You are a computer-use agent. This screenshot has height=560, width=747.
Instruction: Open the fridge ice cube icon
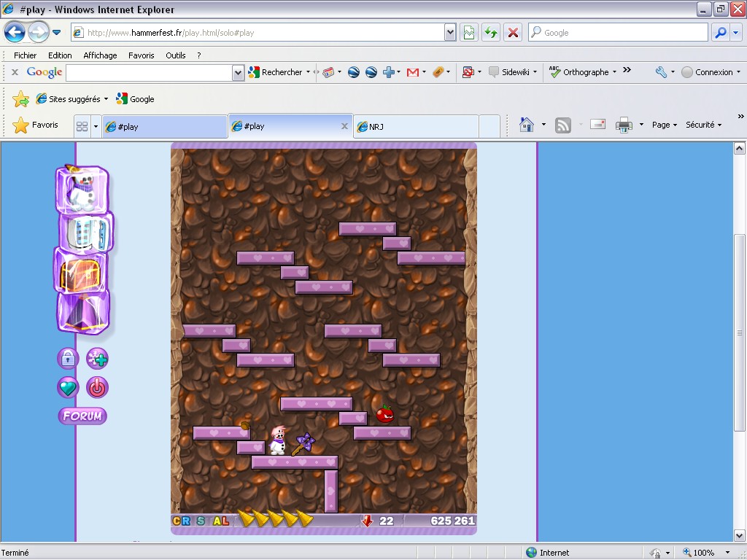(86, 233)
